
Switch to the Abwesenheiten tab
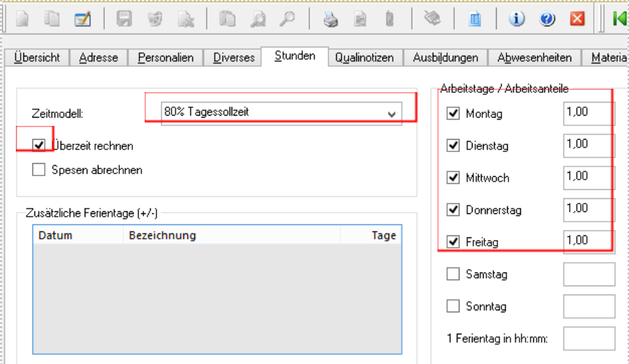point(535,58)
